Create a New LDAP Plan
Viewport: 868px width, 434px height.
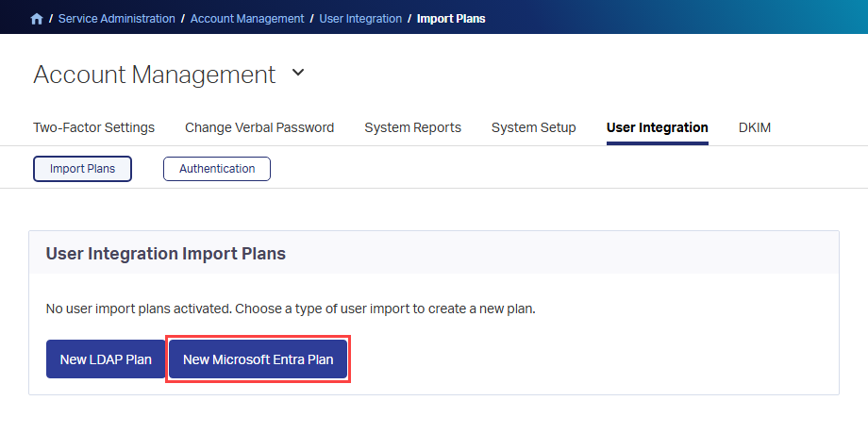tap(106, 359)
